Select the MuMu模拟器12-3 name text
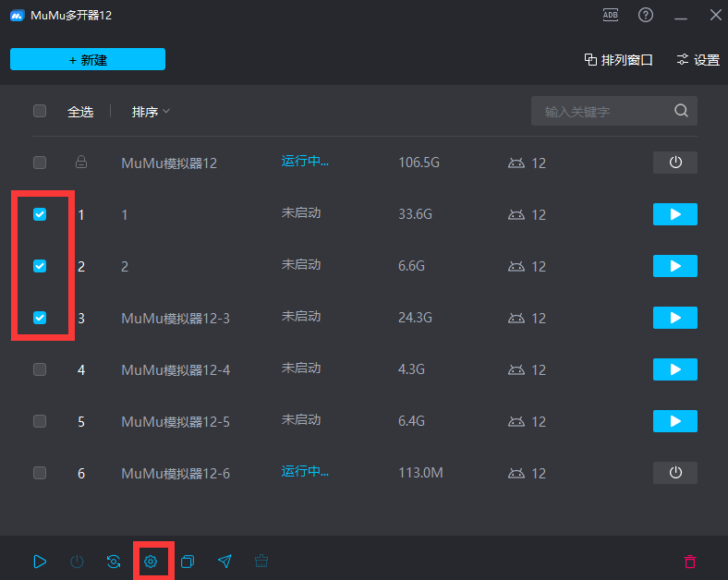The height and width of the screenshot is (580, 728). [176, 319]
